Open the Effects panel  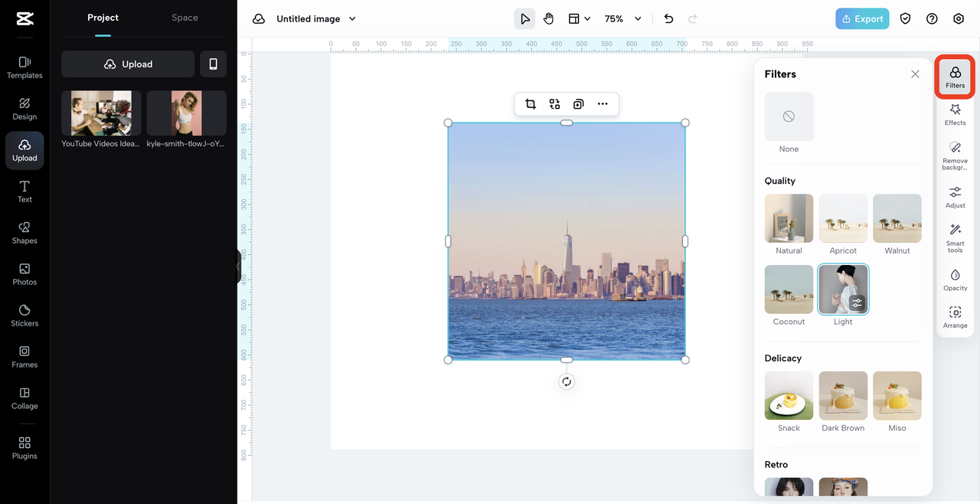pyautogui.click(x=955, y=114)
